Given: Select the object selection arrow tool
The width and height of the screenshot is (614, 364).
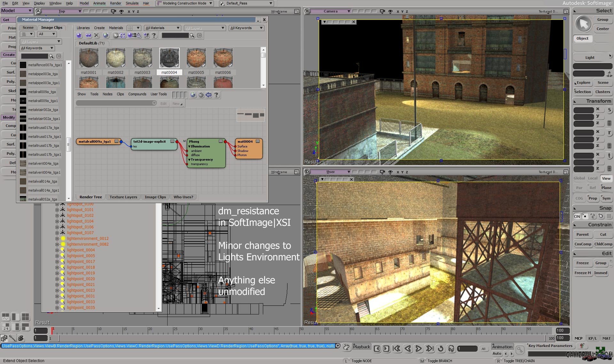Looking at the screenshot, I should pyautogui.click(x=584, y=24).
